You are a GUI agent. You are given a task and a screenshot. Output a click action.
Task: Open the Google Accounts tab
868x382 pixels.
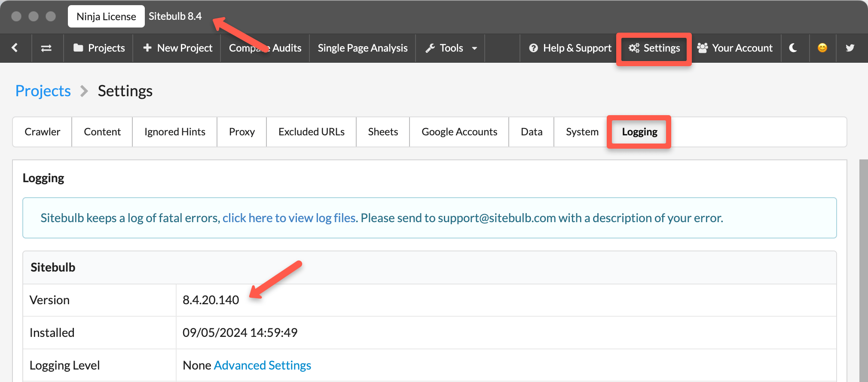coord(459,132)
